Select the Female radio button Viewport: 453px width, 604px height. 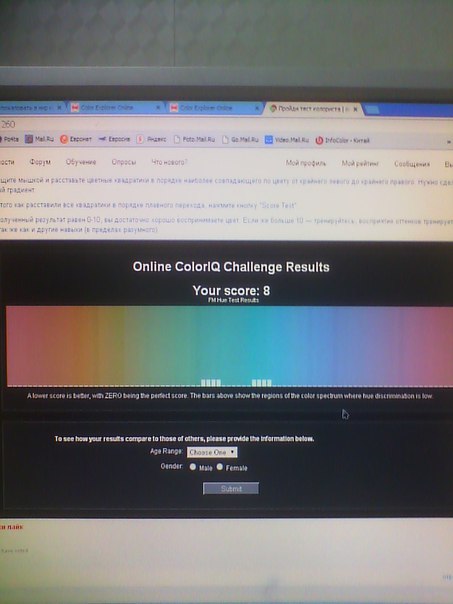220,466
